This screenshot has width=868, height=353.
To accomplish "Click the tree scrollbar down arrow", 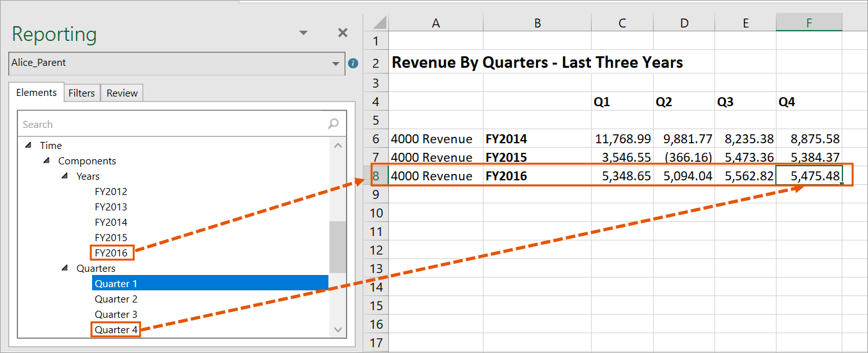I will [x=338, y=329].
